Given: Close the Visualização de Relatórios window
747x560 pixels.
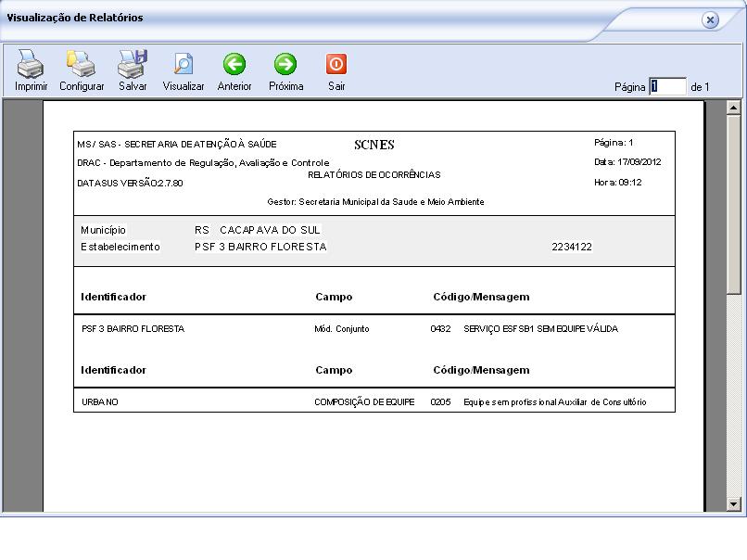Looking at the screenshot, I should pyautogui.click(x=710, y=20).
